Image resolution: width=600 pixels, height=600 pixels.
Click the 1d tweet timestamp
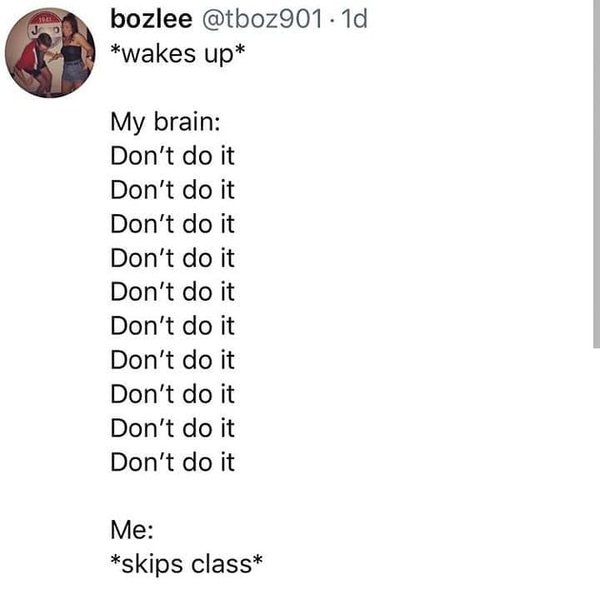click(354, 19)
